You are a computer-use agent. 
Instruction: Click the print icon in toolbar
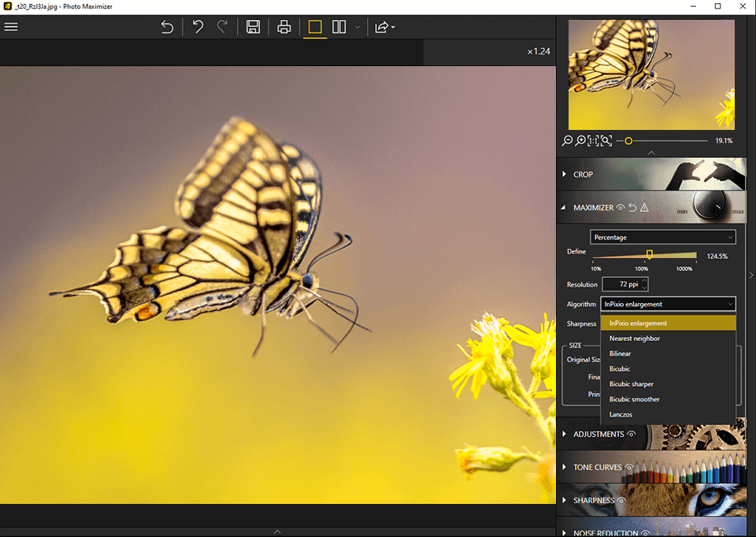(x=284, y=27)
